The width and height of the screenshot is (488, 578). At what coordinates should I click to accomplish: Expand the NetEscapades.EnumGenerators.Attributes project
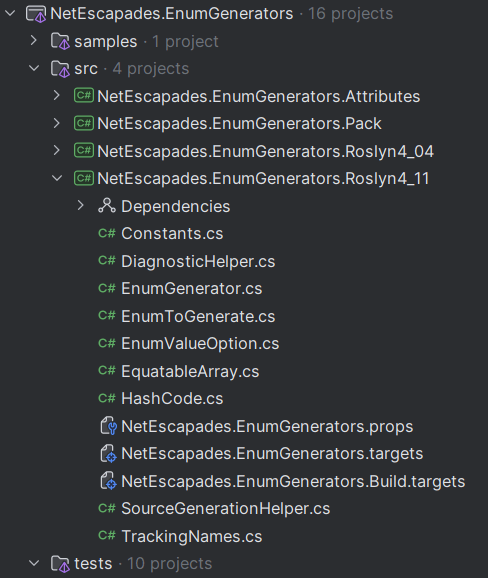(56, 96)
